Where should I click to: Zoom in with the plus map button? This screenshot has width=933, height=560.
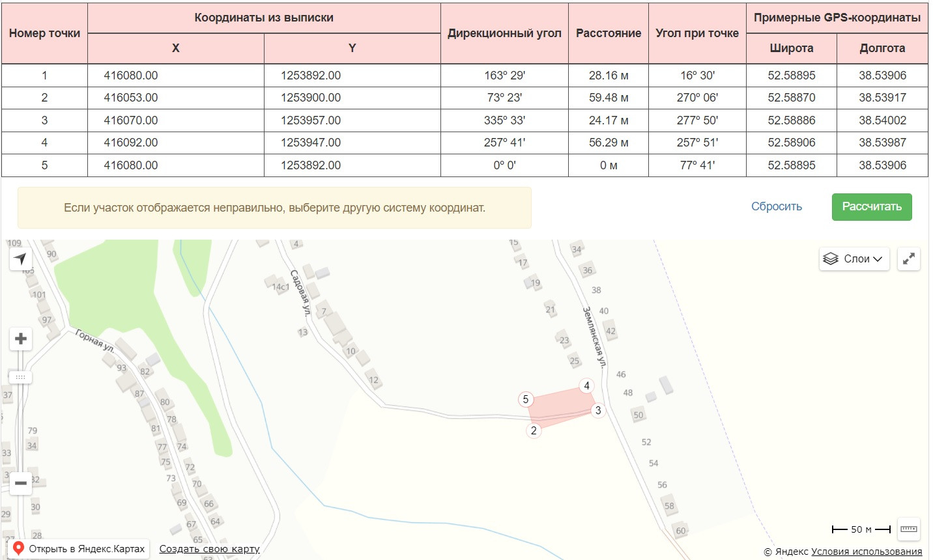click(20, 339)
